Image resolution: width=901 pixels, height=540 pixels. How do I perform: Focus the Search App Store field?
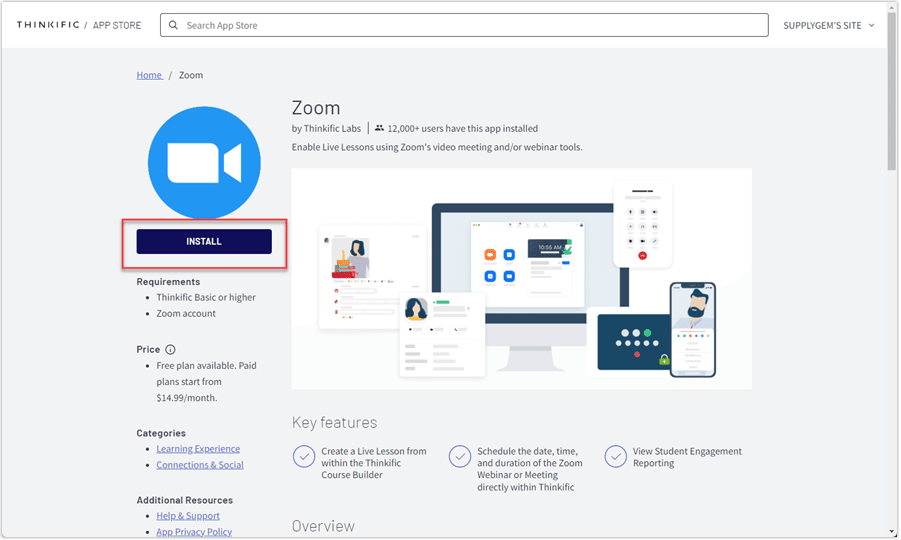point(464,25)
